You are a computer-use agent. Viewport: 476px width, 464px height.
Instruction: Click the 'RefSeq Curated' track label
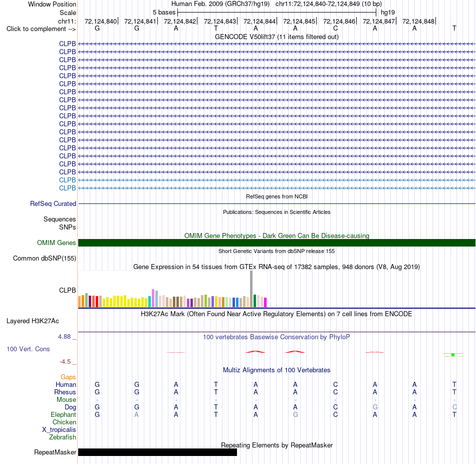(x=53, y=204)
